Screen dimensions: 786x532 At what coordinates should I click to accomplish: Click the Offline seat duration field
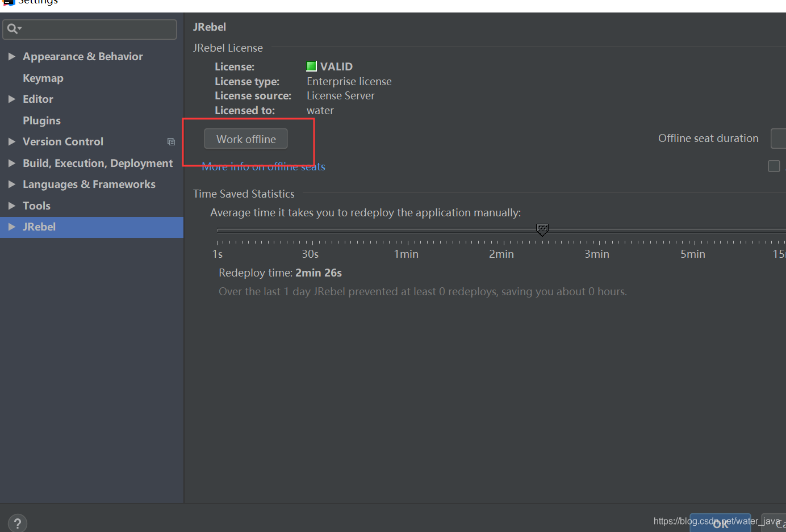[x=779, y=139]
